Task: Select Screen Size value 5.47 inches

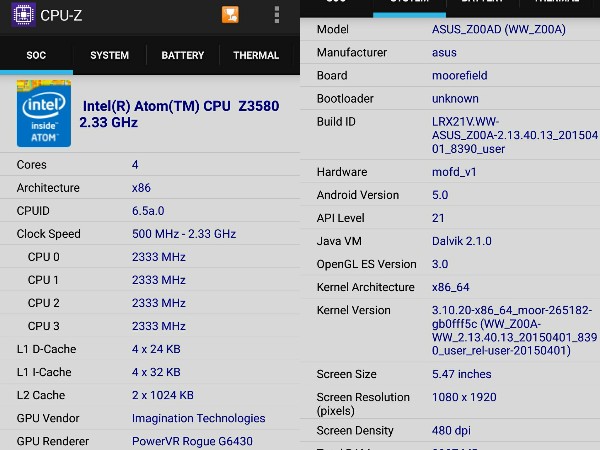Action: pyautogui.click(x=461, y=374)
